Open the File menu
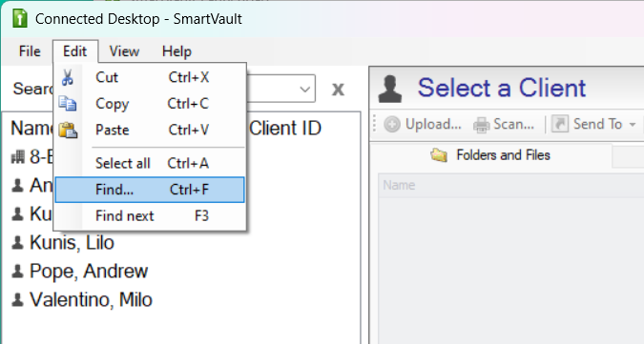 tap(30, 51)
